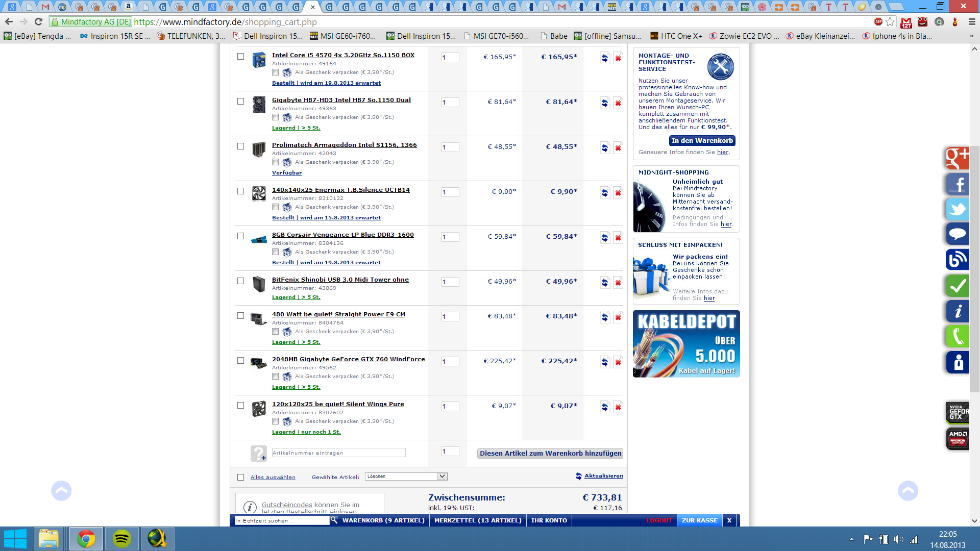The image size is (980, 551).
Task: Open the Gewählte Artikel Löschen dropdown
Action: point(406,477)
